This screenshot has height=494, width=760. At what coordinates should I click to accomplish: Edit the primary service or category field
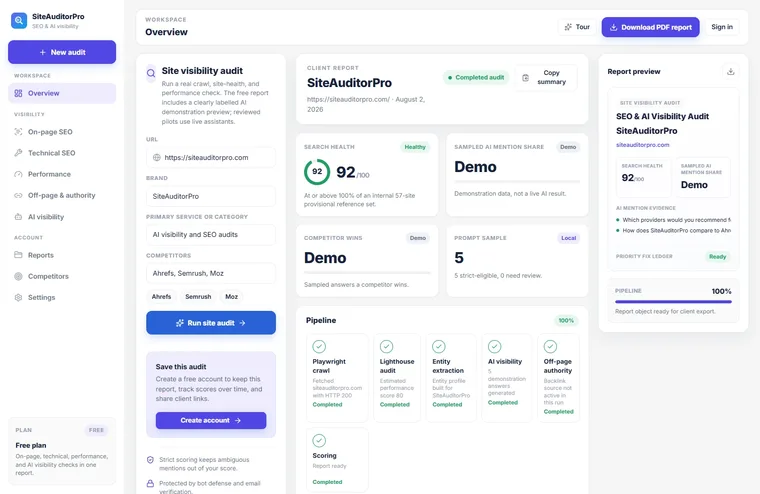[x=211, y=235]
